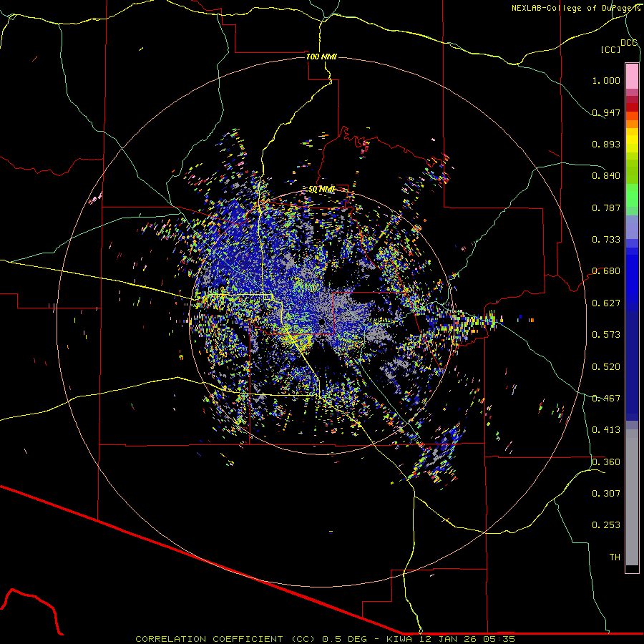Click the CORRELATION COEFFICIENT caption text

(209, 639)
